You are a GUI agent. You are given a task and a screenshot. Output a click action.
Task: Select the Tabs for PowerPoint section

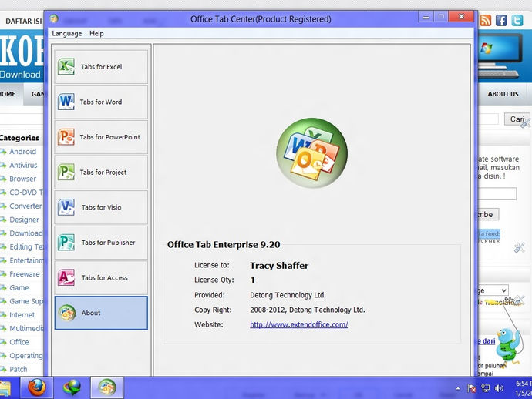pyautogui.click(x=101, y=137)
